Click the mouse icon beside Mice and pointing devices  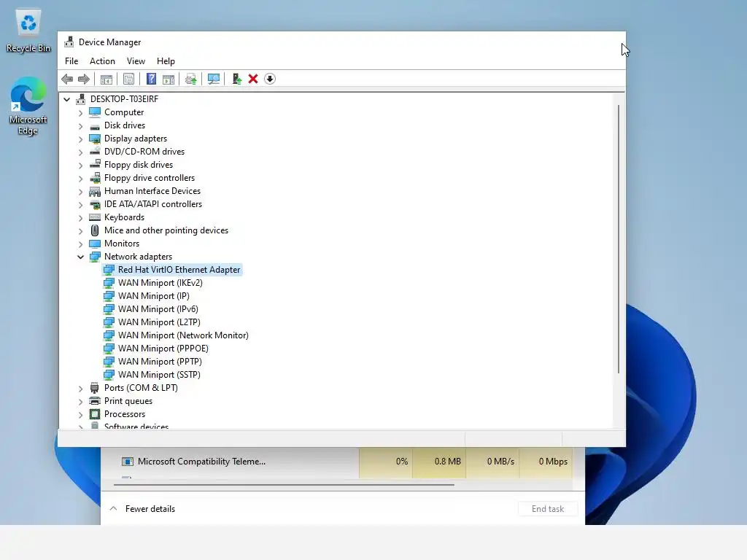[x=95, y=230]
